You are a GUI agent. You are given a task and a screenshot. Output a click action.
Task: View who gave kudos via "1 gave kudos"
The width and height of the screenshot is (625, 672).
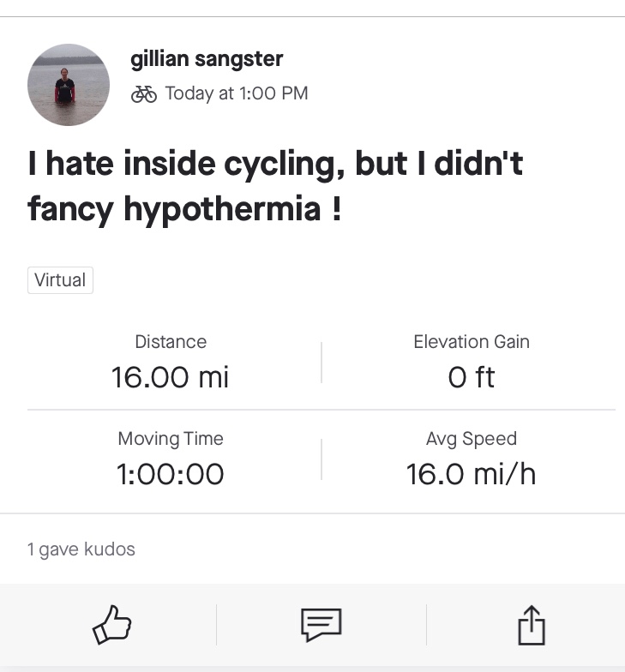[x=81, y=549]
